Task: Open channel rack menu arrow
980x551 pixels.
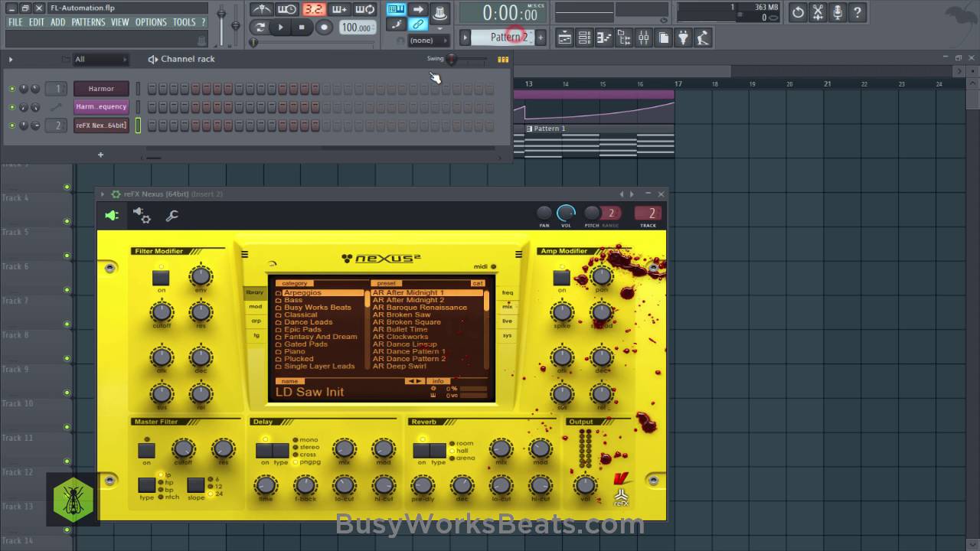Action: pyautogui.click(x=11, y=59)
